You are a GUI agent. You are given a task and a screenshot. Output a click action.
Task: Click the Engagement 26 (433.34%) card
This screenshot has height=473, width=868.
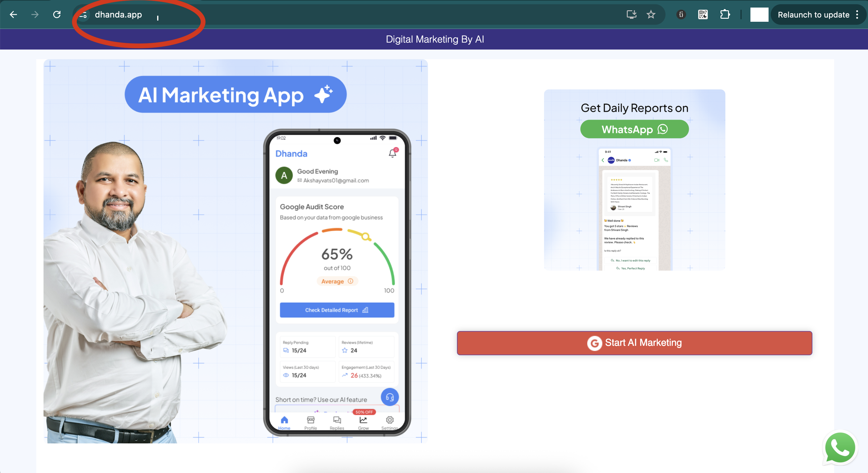(x=366, y=372)
